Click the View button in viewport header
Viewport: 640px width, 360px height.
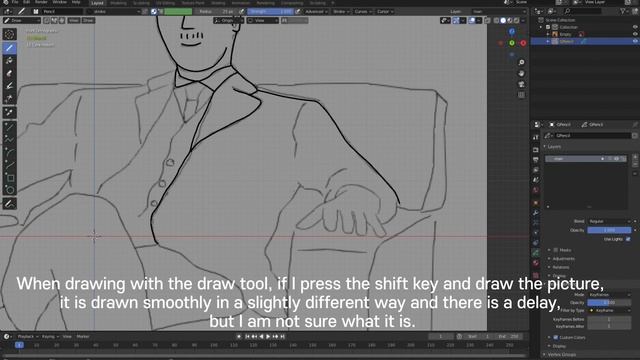(x=73, y=20)
